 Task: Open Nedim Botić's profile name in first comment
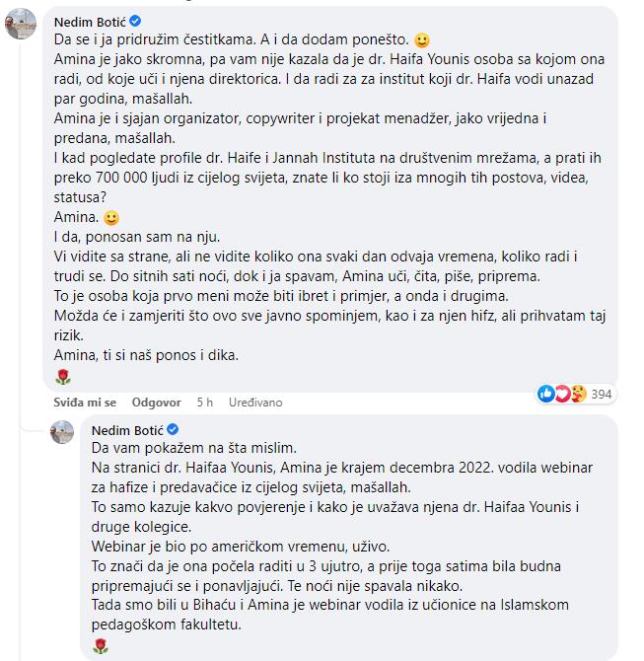click(x=90, y=22)
